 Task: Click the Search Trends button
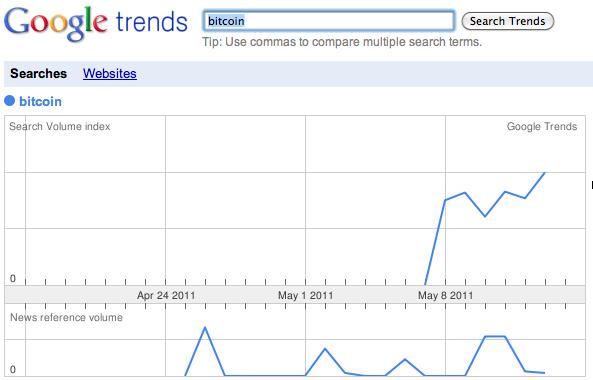pyautogui.click(x=508, y=21)
